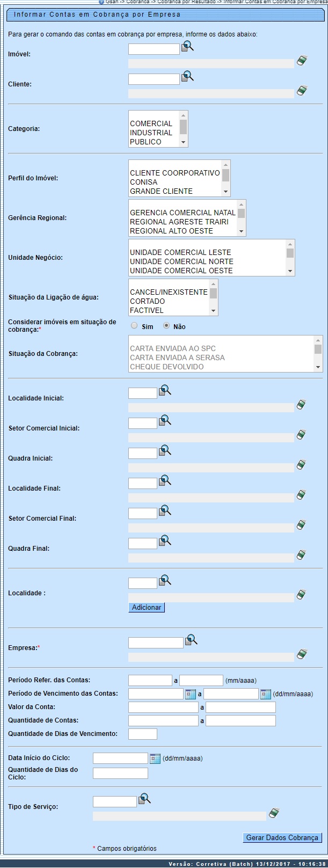Choose COMERCIAL in Categoria list
328x868 pixels.
pos(151,123)
